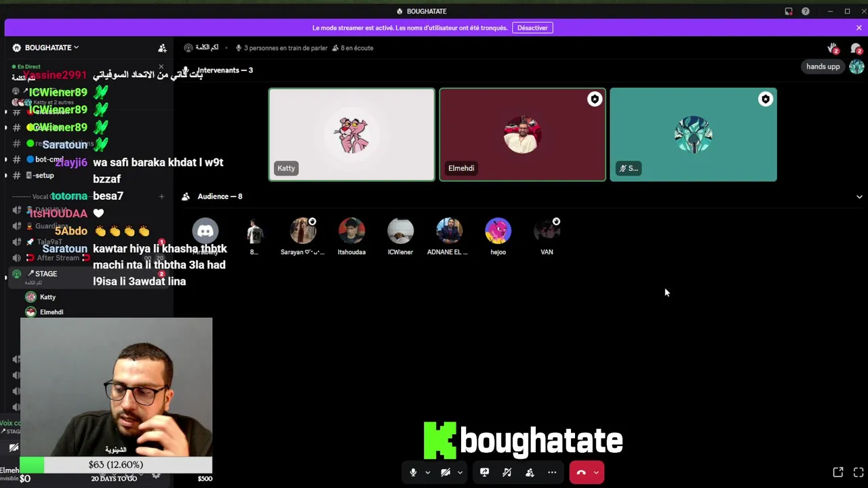Open the camera options arrow
Viewport: 868px width, 488px height.
tap(460, 472)
